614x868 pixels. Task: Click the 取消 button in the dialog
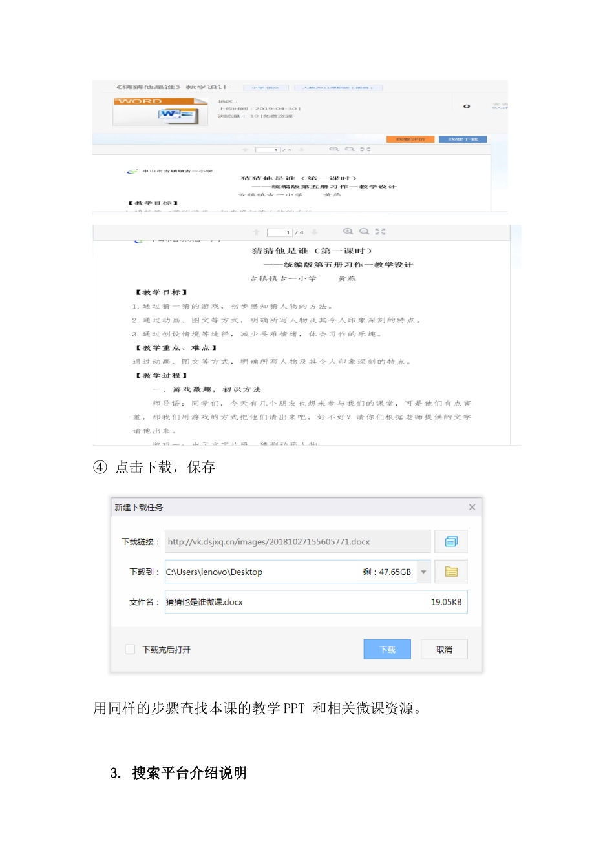pos(444,649)
